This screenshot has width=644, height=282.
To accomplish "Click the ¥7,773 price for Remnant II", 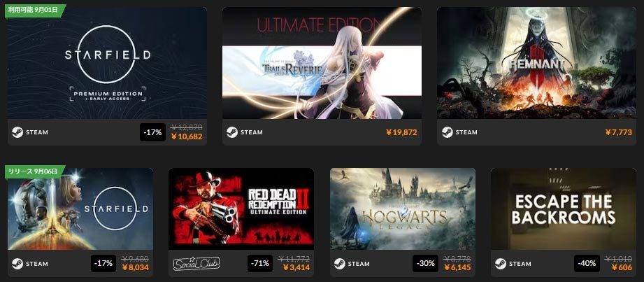I will (x=619, y=132).
